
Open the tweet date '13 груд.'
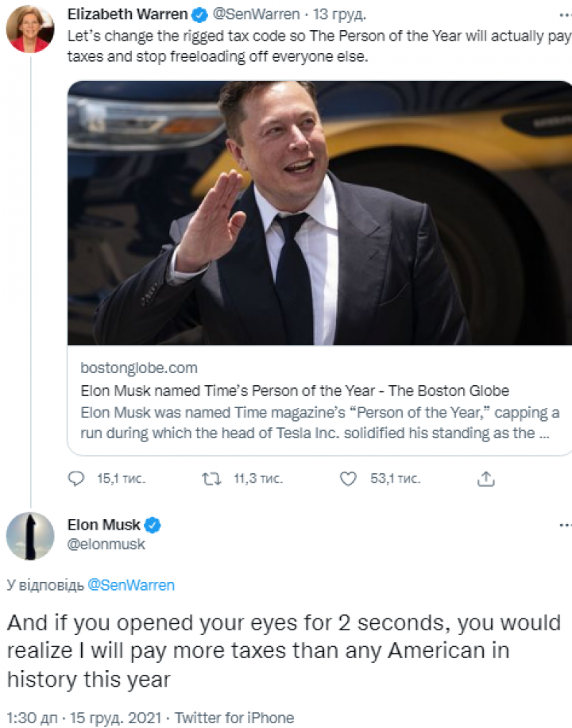[x=340, y=14]
